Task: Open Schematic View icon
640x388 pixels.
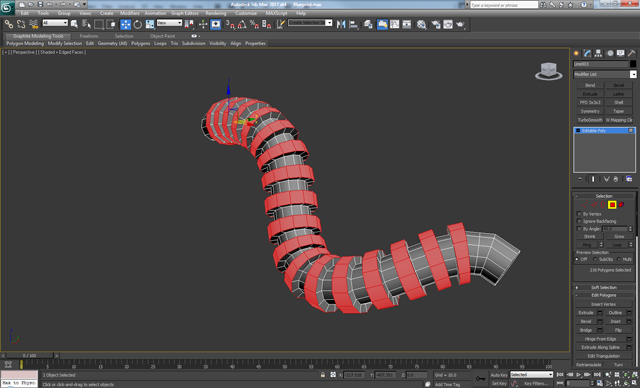Action: pos(407,24)
